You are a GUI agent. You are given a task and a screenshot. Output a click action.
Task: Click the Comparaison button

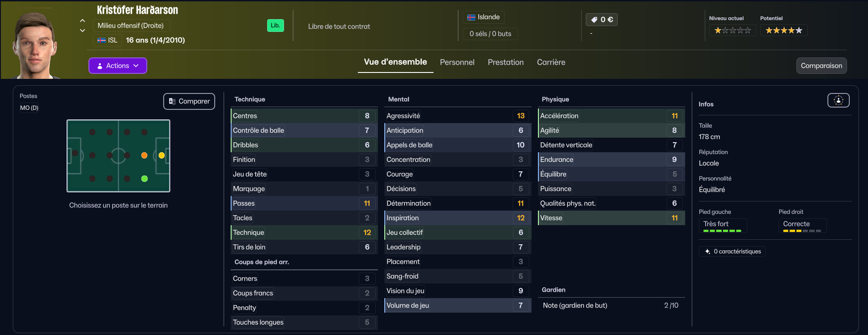[821, 66]
